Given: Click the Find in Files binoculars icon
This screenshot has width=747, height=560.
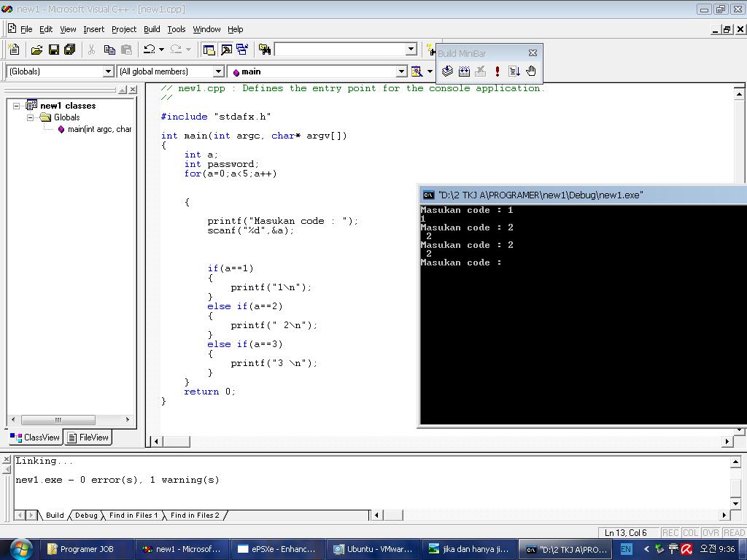Looking at the screenshot, I should [265, 49].
